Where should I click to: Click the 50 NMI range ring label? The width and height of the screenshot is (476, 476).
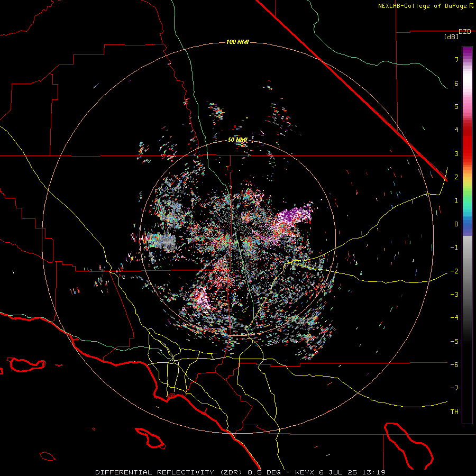point(237,140)
